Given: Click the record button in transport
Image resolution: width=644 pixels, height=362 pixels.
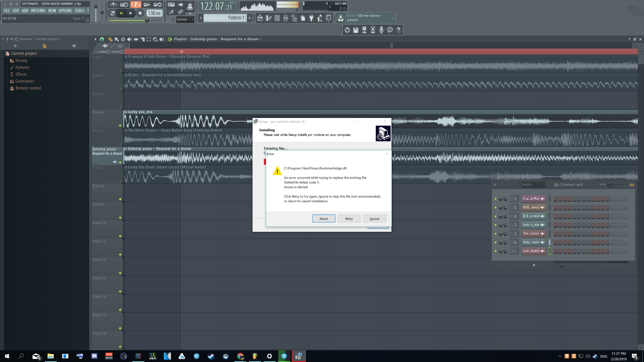Looking at the screenshot, I should pos(140,13).
